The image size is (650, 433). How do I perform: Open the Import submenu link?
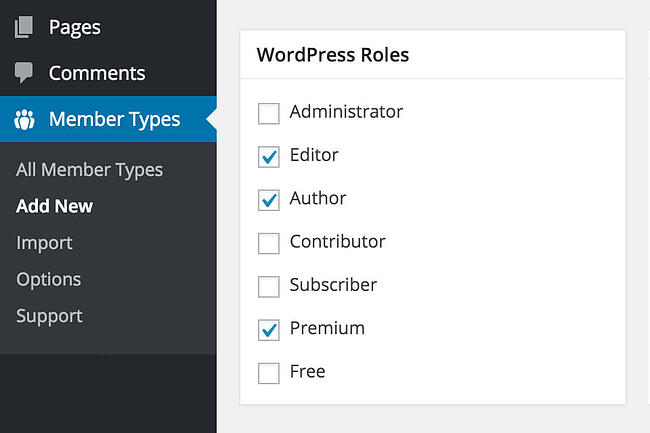(x=44, y=243)
